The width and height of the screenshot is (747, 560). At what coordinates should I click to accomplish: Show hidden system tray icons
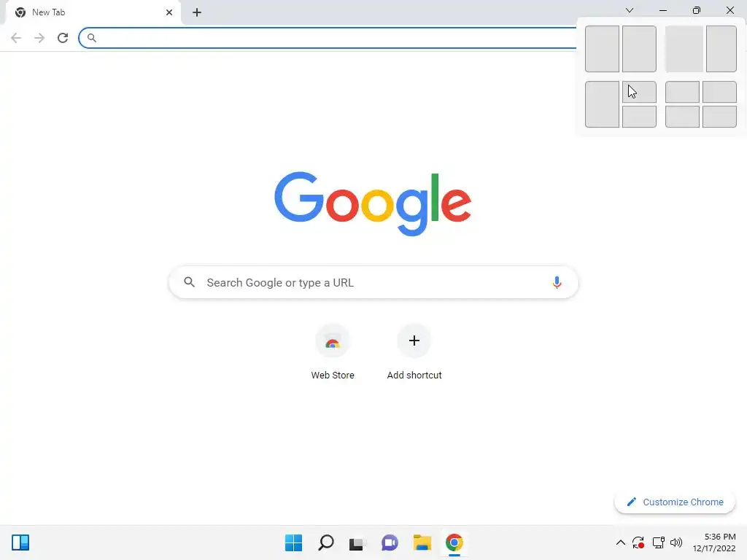point(620,542)
